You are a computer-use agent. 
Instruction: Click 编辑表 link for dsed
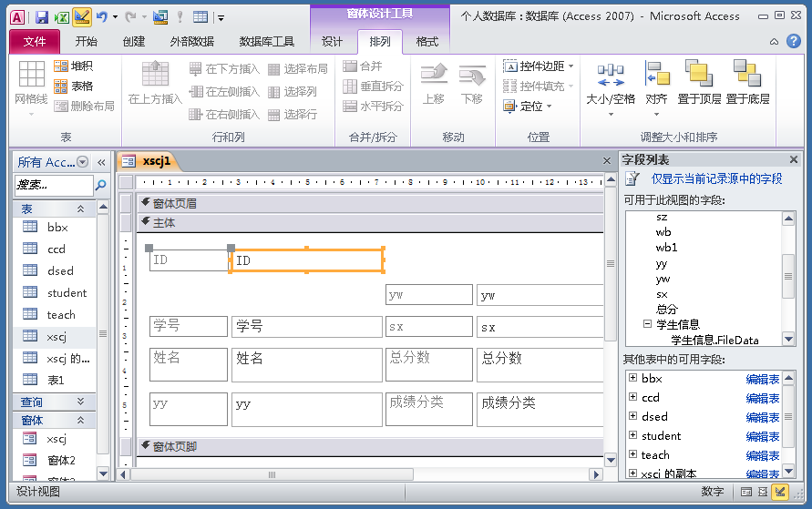(x=762, y=417)
